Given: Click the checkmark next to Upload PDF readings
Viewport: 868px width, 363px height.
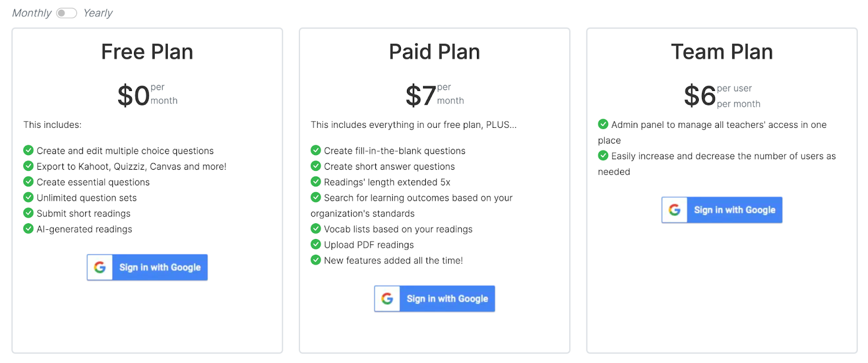Looking at the screenshot, I should coord(316,244).
